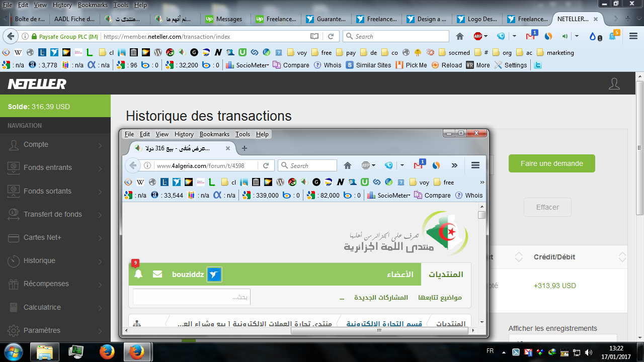Click the reload icon in the forum address bar
Screen dimensions: 644x362
pyautogui.click(x=266, y=165)
